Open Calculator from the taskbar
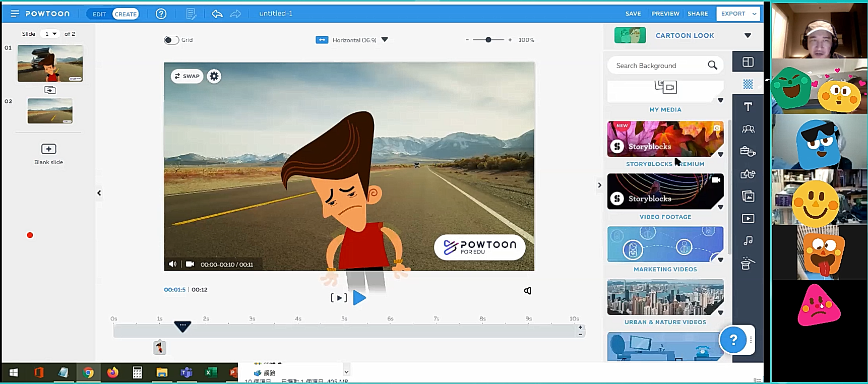 (x=137, y=373)
